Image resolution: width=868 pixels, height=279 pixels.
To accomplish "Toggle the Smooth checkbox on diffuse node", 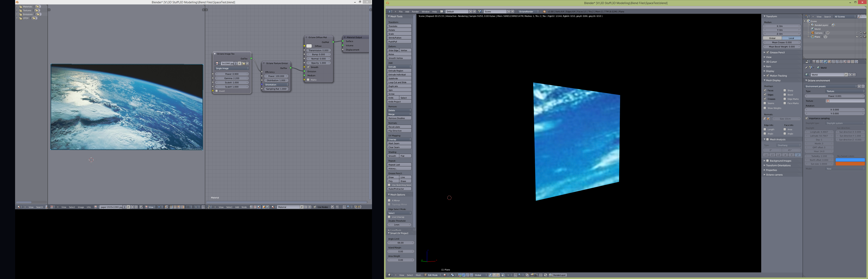I will (x=308, y=67).
